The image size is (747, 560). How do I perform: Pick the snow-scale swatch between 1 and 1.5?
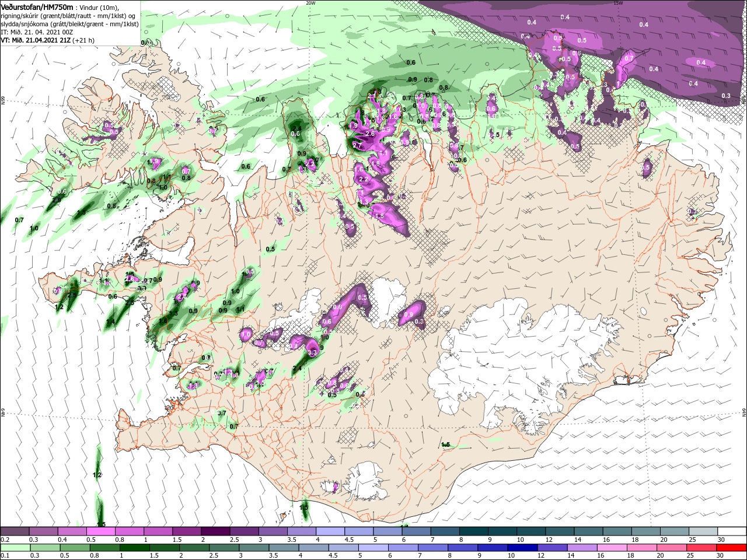pos(158,531)
